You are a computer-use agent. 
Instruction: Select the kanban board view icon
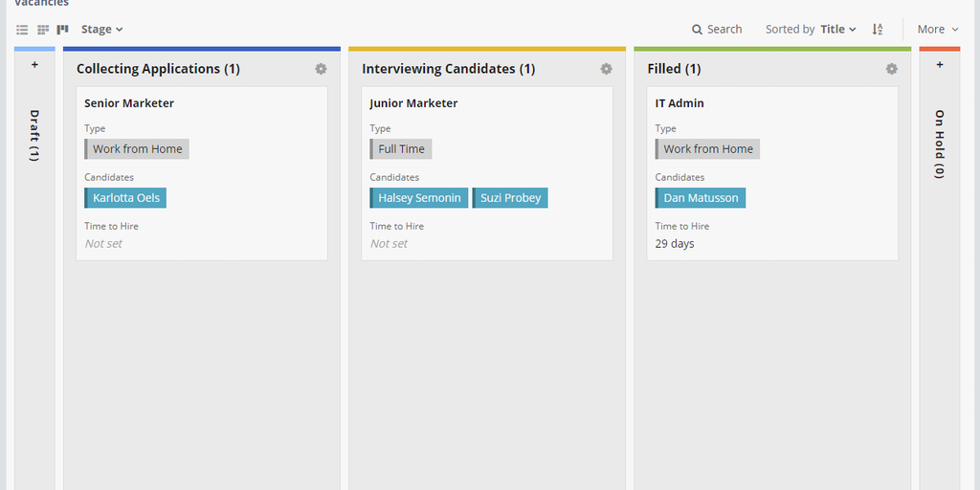click(63, 30)
